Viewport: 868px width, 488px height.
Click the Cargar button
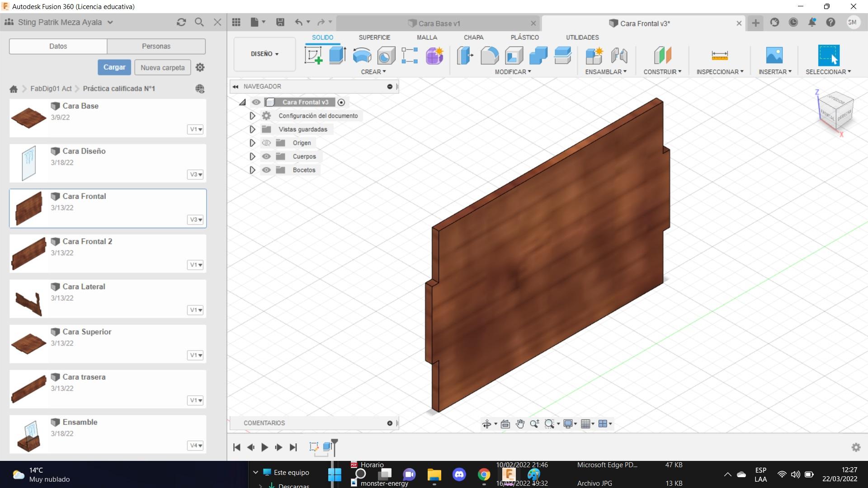114,67
